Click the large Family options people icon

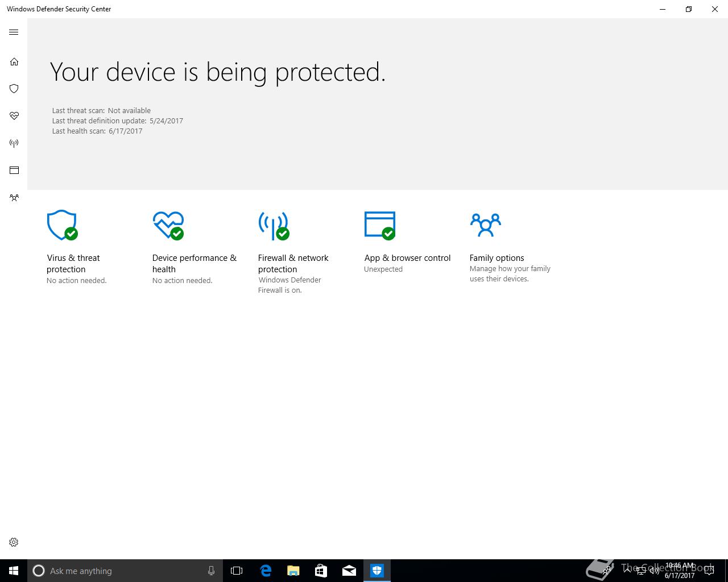[x=485, y=225]
